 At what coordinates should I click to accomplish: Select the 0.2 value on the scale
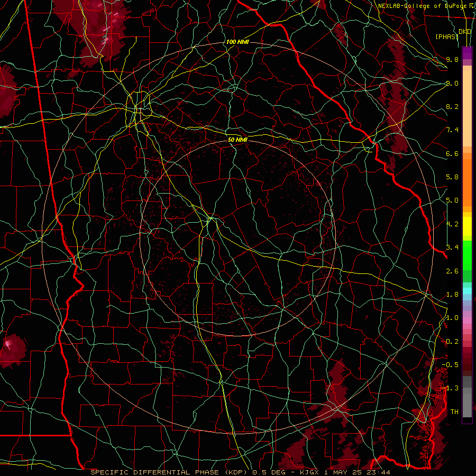452,342
